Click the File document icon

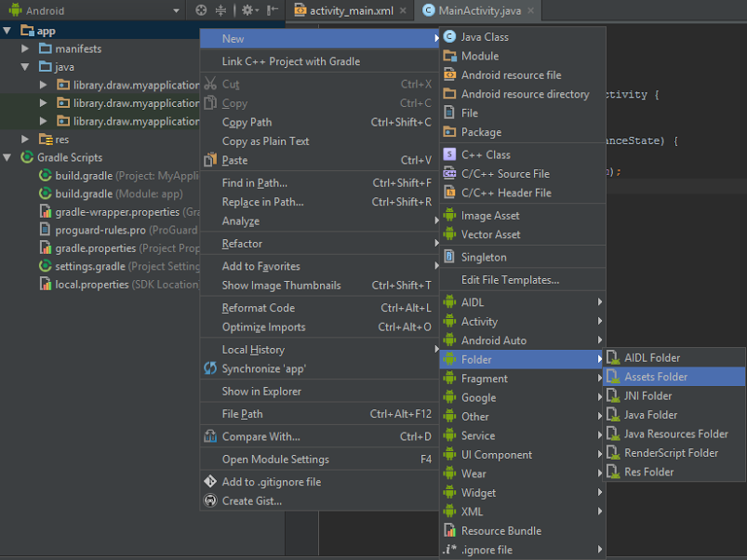coord(448,113)
